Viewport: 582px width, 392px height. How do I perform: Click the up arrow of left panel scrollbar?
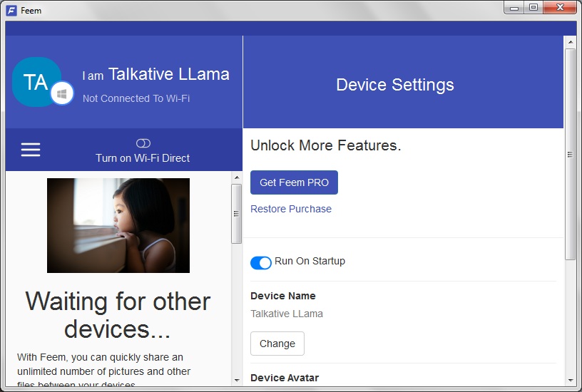tap(236, 177)
